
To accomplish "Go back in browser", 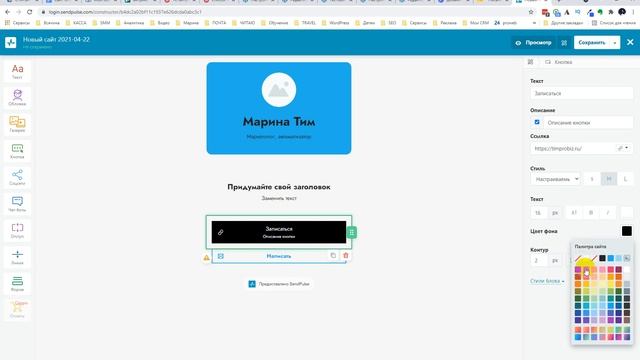I will (x=7, y=12).
